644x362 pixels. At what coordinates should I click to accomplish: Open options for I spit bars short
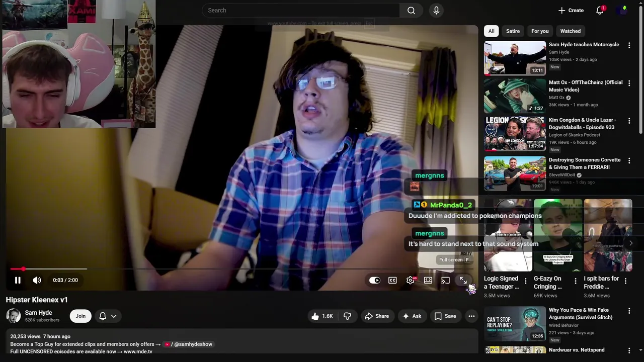[625, 281]
